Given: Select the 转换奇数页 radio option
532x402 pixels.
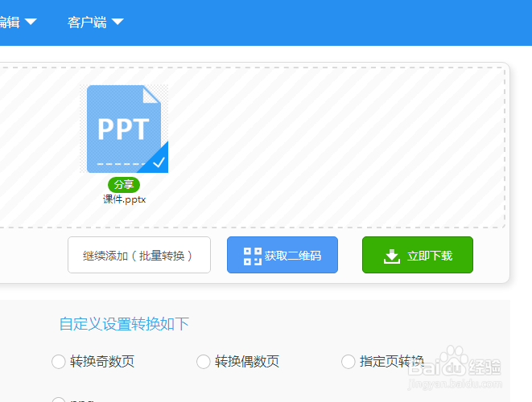Looking at the screenshot, I should coord(59,361).
